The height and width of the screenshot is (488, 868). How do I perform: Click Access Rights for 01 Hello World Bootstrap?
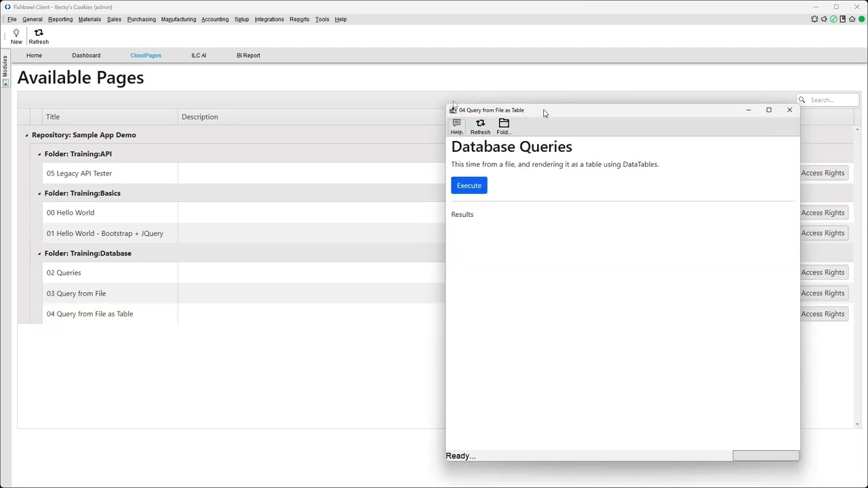tap(823, 233)
